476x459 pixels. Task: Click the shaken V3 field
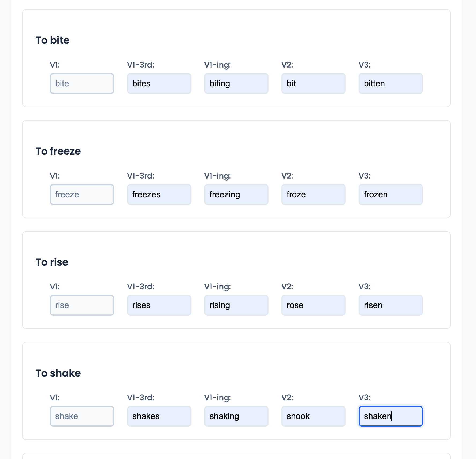tap(391, 416)
